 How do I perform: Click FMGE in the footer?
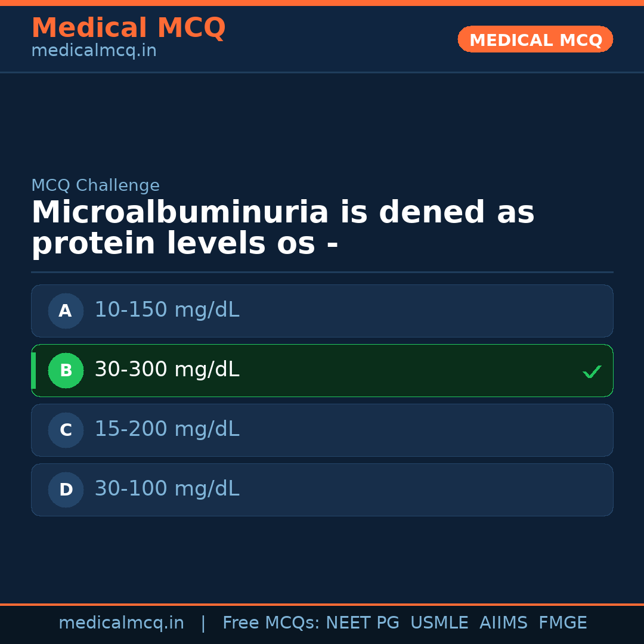563,623
